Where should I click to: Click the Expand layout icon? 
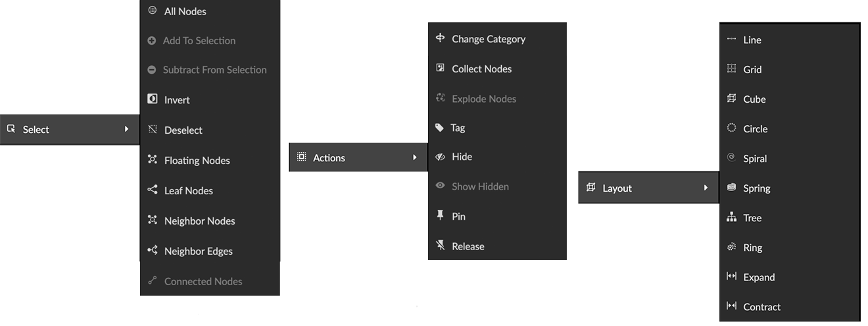tap(731, 277)
